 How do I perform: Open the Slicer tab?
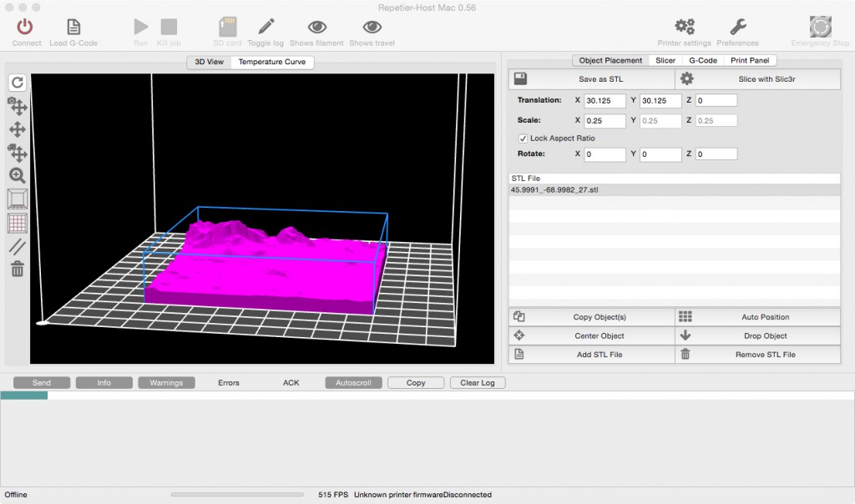coord(665,60)
